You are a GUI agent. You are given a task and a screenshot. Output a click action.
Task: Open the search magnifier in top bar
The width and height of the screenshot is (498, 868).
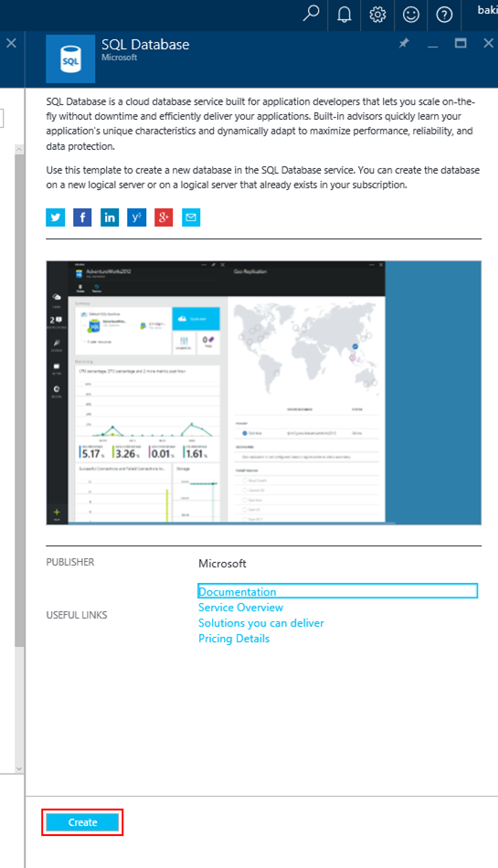311,14
